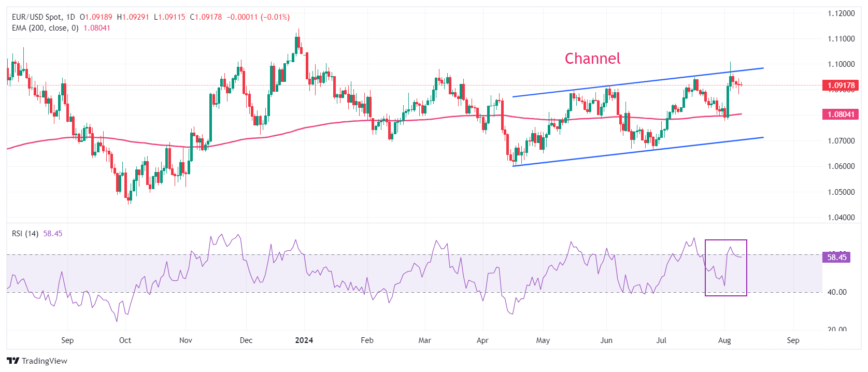Click the TradingView logo icon
Screen dimensions: 868x372
pyautogui.click(x=13, y=361)
